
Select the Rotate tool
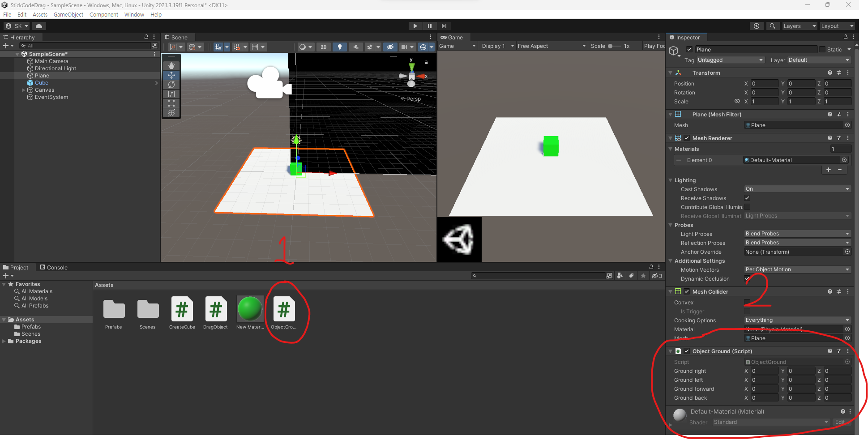[171, 85]
